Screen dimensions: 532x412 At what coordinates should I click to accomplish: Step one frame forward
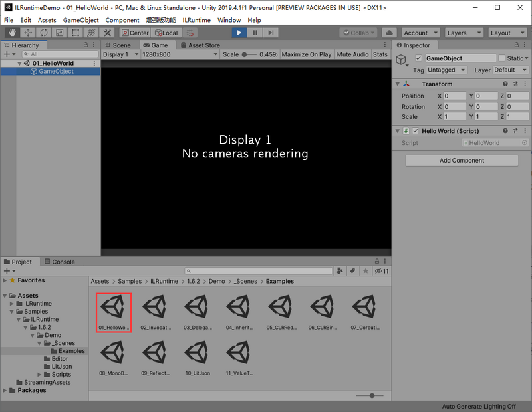271,33
